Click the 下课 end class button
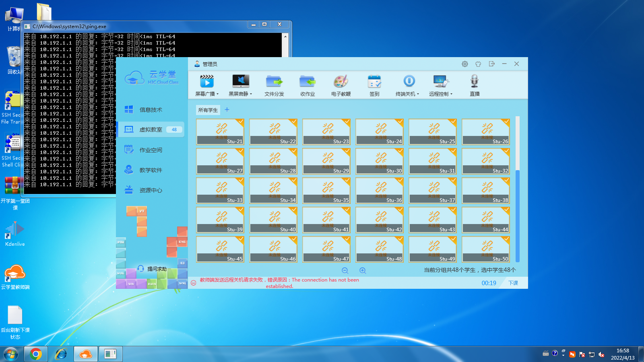 (x=513, y=283)
